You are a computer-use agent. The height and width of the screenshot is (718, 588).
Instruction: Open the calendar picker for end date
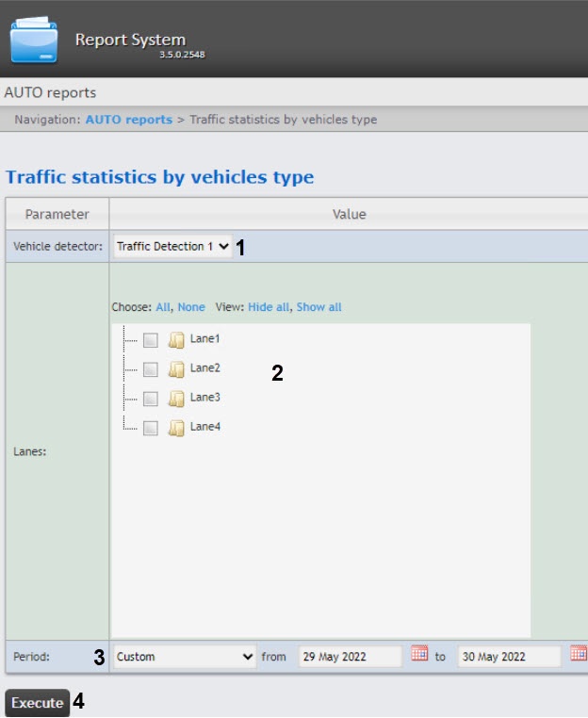click(x=579, y=654)
